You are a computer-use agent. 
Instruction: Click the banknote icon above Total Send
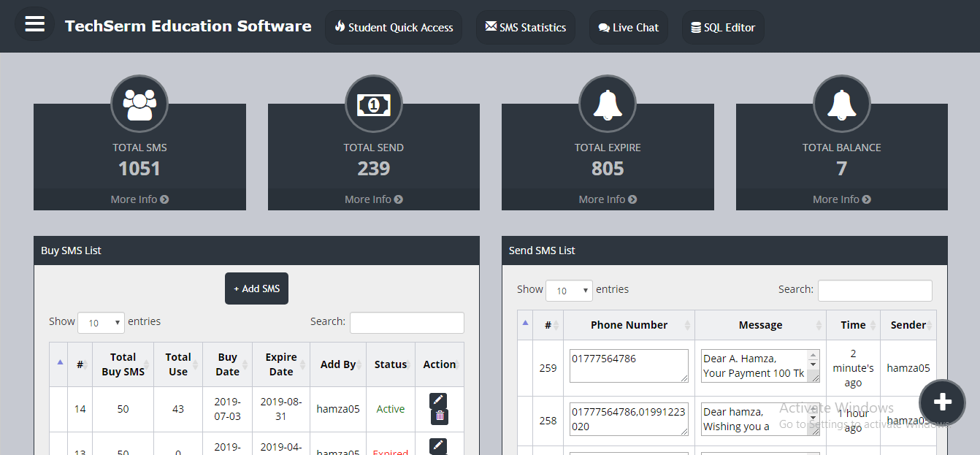pos(373,103)
